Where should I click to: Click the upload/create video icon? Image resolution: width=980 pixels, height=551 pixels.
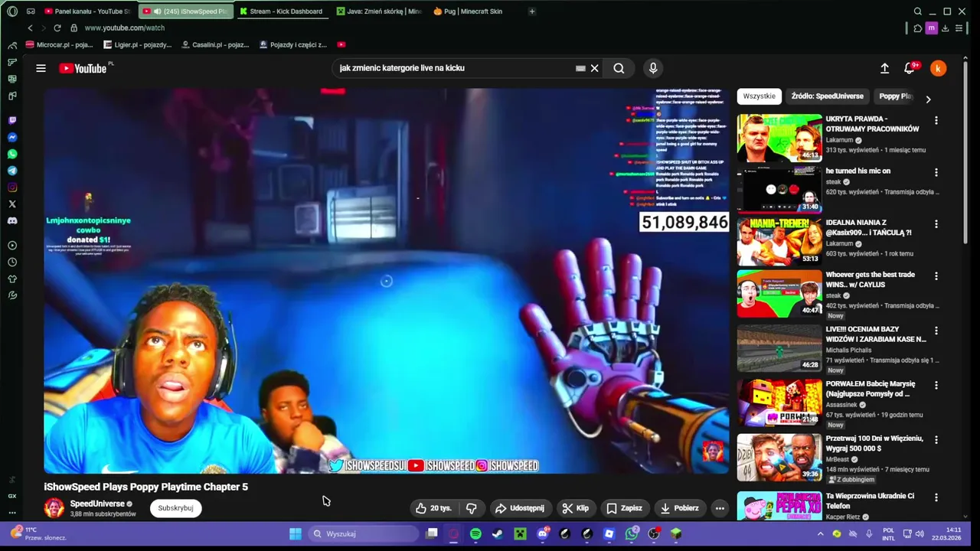(884, 68)
